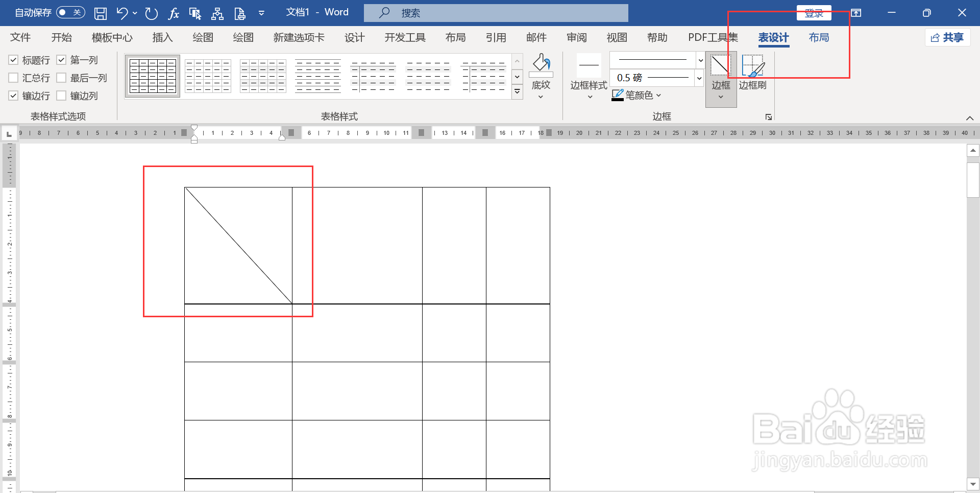This screenshot has height=493, width=980.
Task: Select the last table style thumbnail
Action: click(x=483, y=76)
